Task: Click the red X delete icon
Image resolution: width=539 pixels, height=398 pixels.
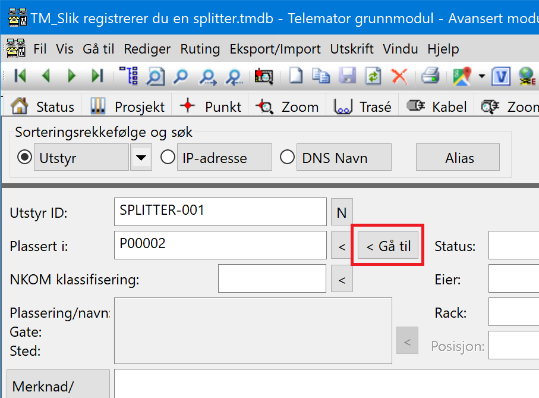Action: click(x=399, y=76)
